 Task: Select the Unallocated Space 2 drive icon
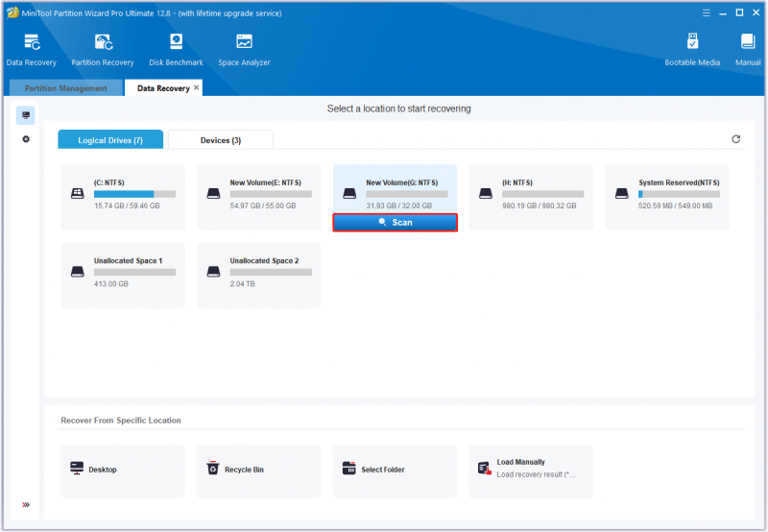(213, 272)
